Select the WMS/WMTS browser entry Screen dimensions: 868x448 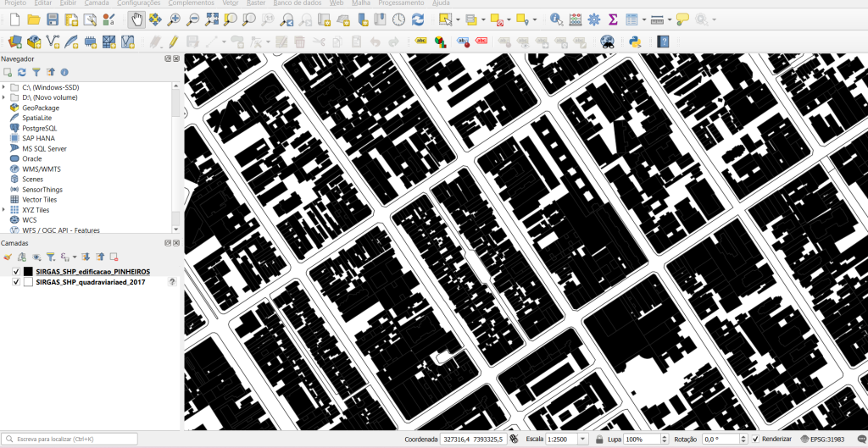42,169
